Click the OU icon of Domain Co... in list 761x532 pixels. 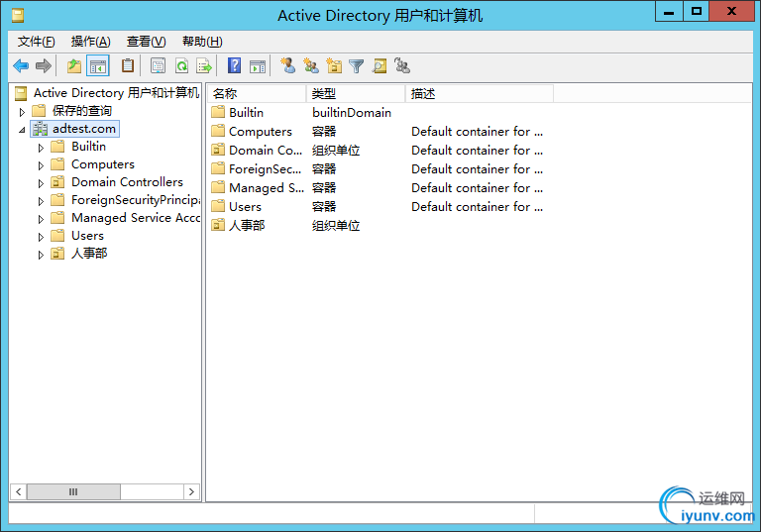(x=218, y=150)
